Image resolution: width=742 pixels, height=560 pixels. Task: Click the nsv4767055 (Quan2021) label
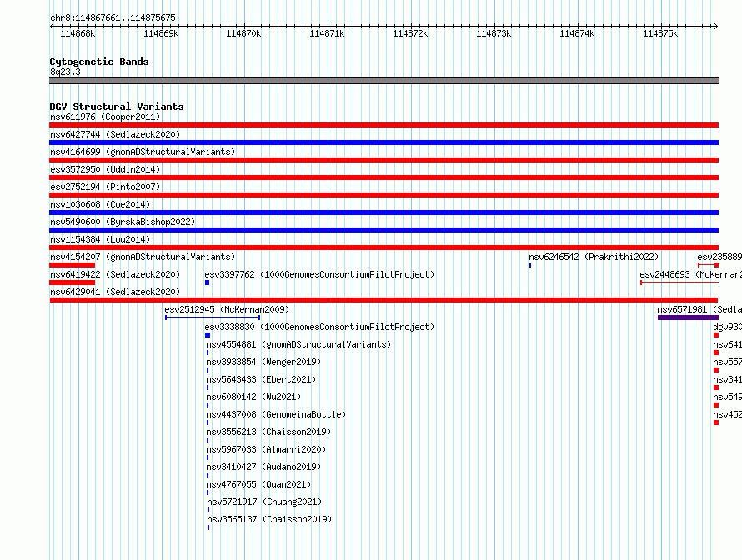pyautogui.click(x=258, y=484)
